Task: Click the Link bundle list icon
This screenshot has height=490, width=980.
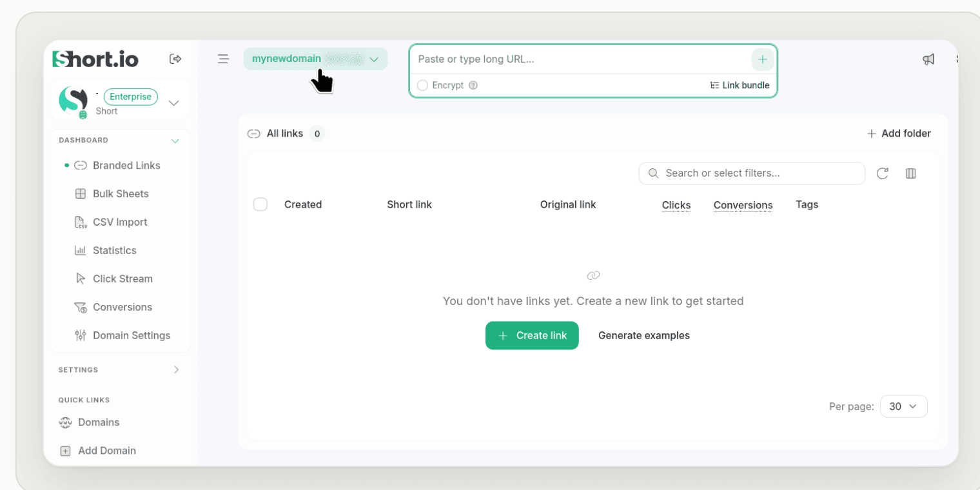Action: (x=714, y=85)
